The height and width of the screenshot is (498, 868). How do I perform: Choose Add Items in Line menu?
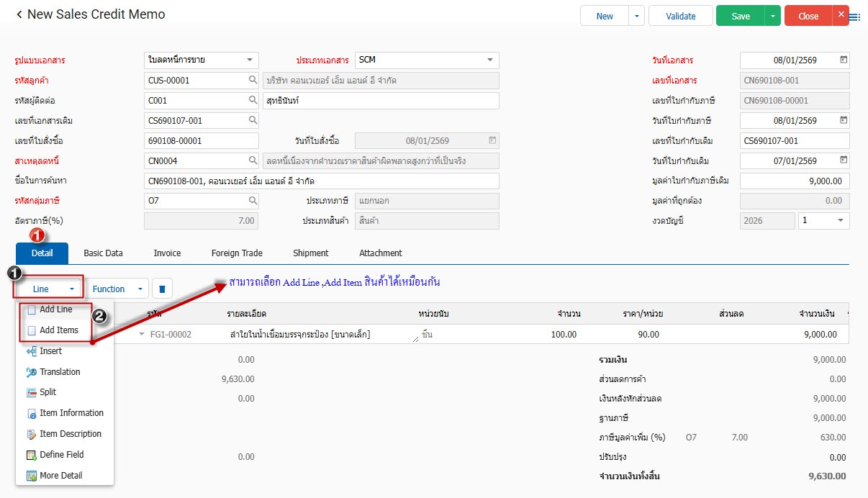point(59,330)
